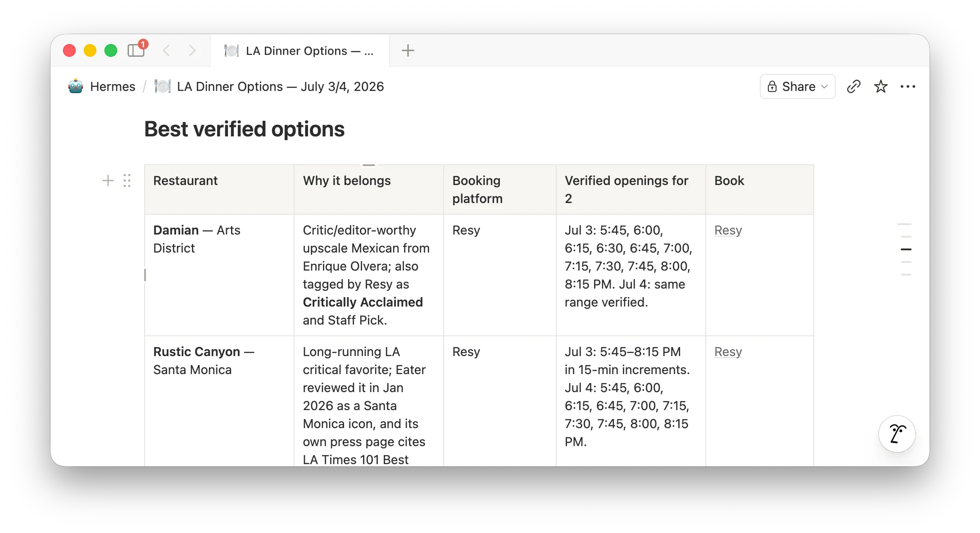Select the Restaurant column header

[x=219, y=190]
